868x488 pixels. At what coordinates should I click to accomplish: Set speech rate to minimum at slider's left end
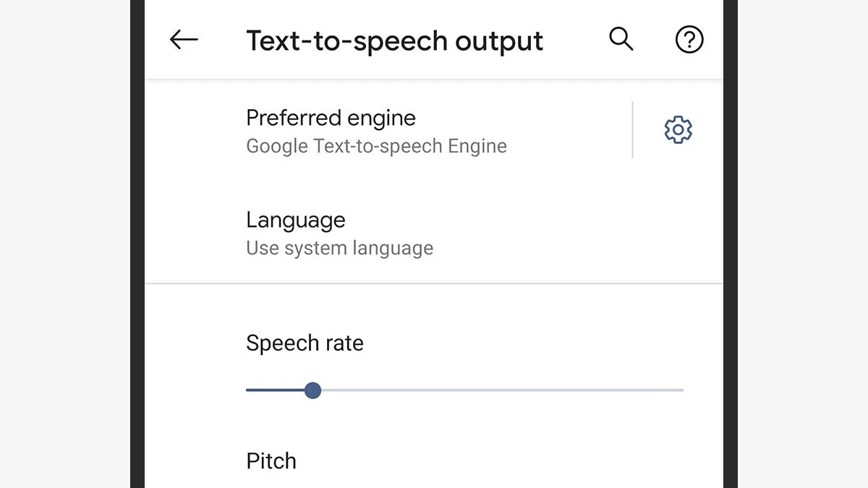[x=247, y=390]
